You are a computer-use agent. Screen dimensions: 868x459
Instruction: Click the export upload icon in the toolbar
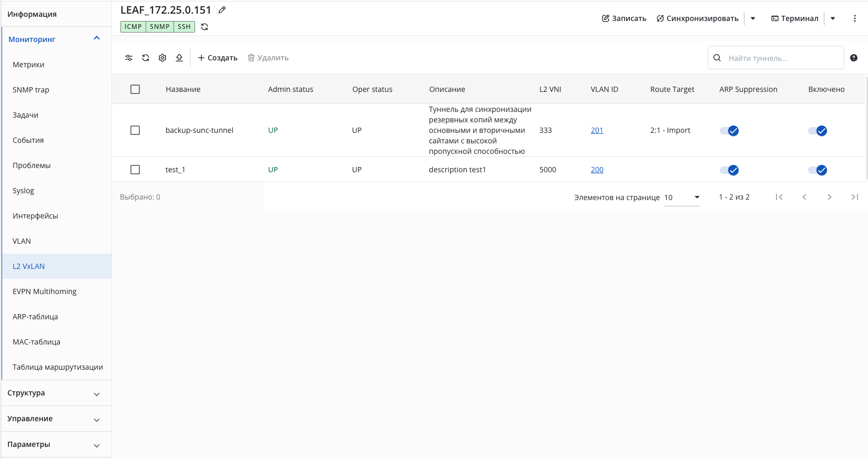[179, 58]
